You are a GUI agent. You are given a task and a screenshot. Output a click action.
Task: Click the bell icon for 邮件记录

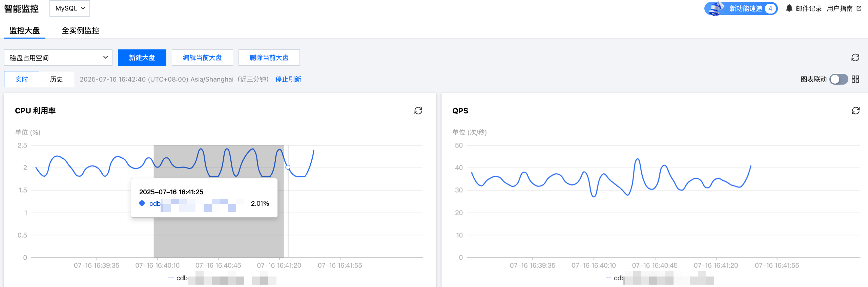click(789, 8)
